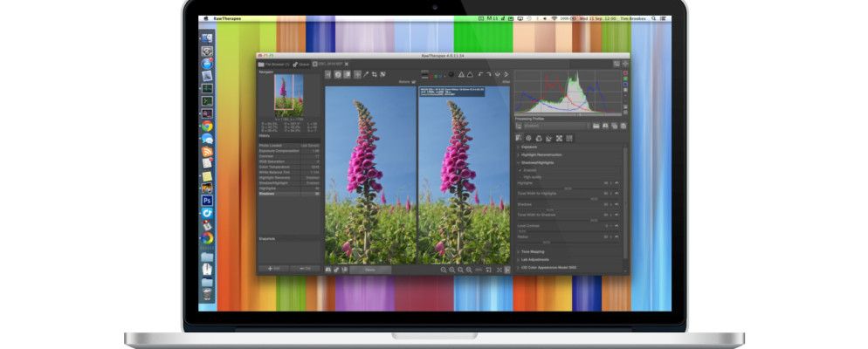Image resolution: width=868 pixels, height=349 pixels.
Task: Select Exposure Compensation history entry
Action: point(289,150)
